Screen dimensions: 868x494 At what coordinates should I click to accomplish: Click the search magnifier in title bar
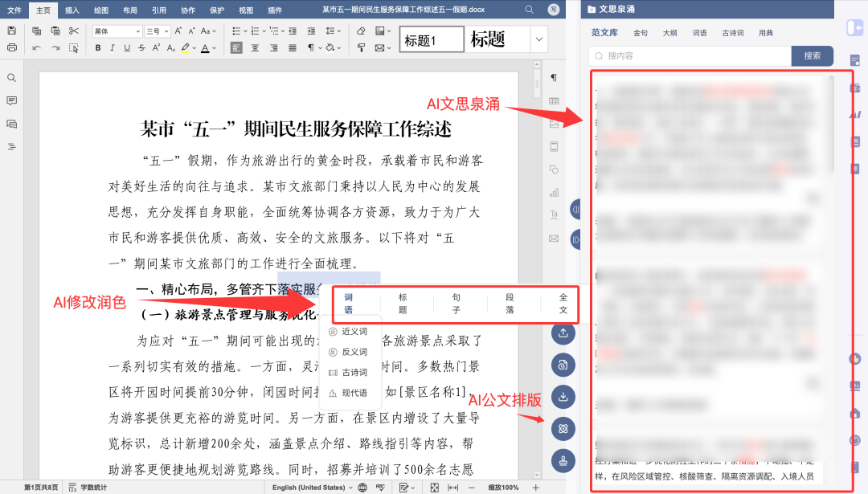[x=529, y=10]
